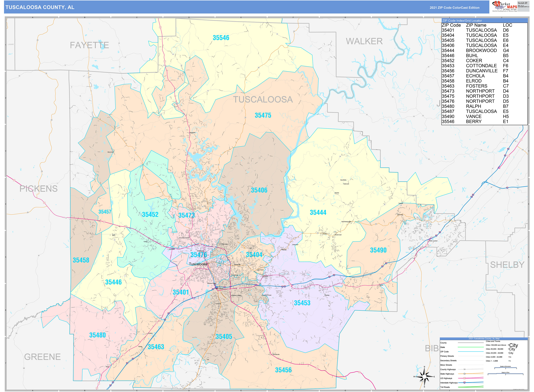Expand the Cities and Towns legend section
The width and height of the screenshot is (534, 392).
(x=493, y=341)
